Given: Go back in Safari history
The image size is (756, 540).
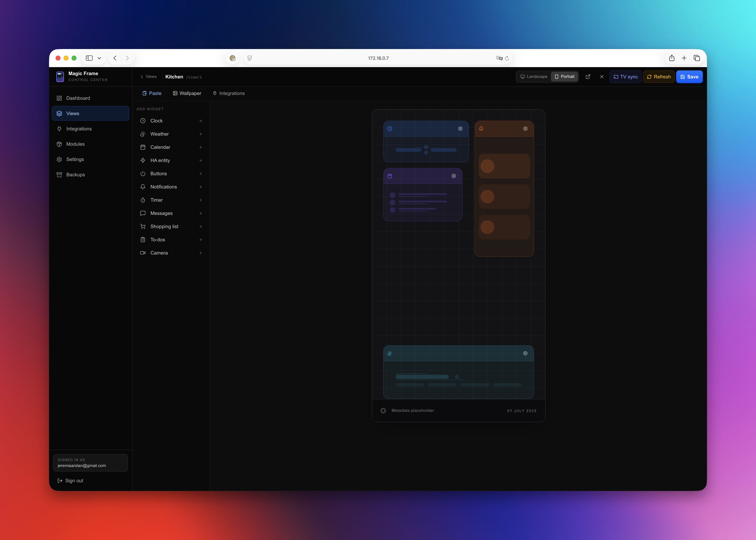Looking at the screenshot, I should (x=115, y=58).
